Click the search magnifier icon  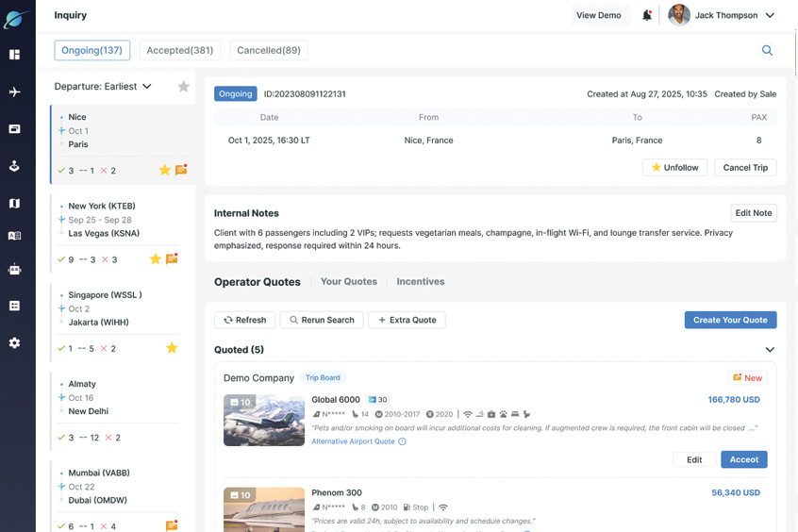(x=767, y=51)
